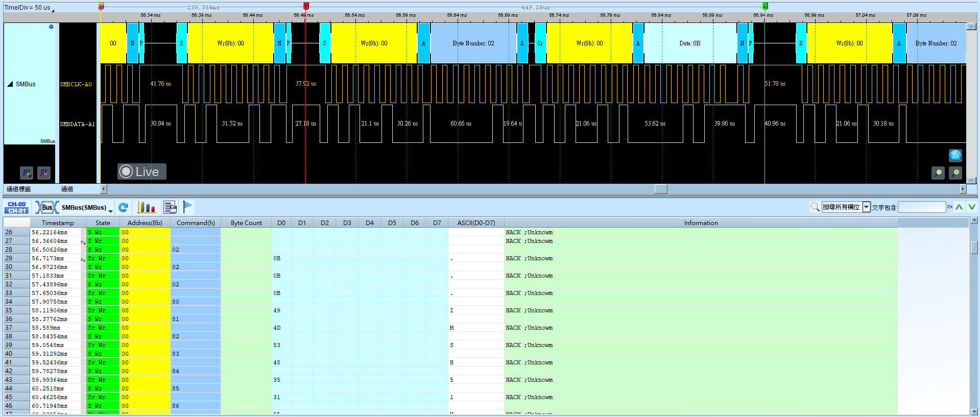Click the waveform scroll right arrow
Image resolution: width=980 pixels, height=417 pixels.
(x=963, y=189)
